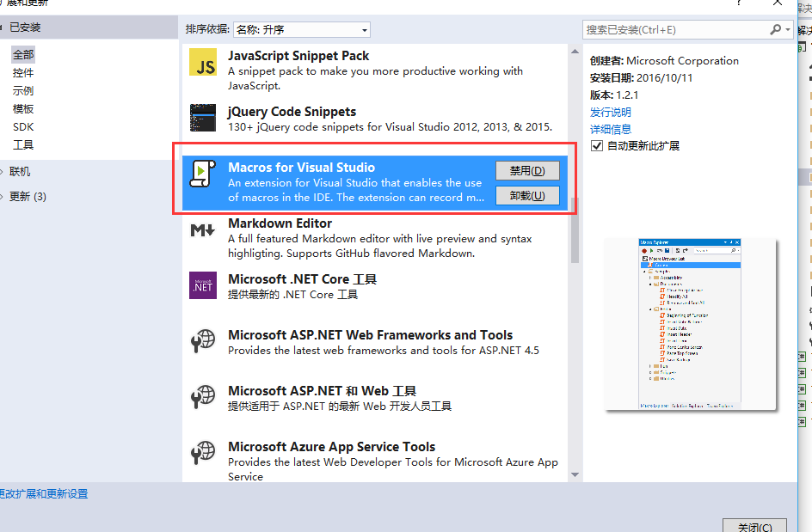Click the Azure App Service Tools icon
This screenshot has width=812, height=532.
click(203, 453)
